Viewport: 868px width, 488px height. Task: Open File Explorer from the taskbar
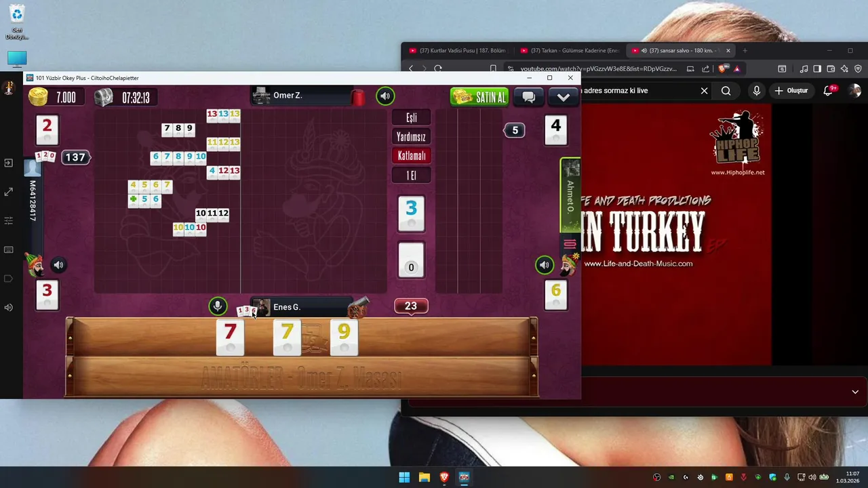(x=425, y=477)
